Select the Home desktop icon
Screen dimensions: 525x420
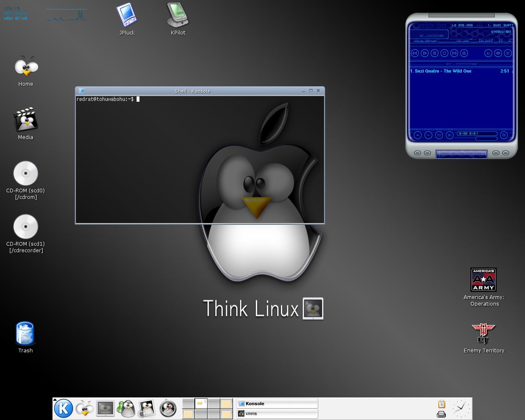25,71
